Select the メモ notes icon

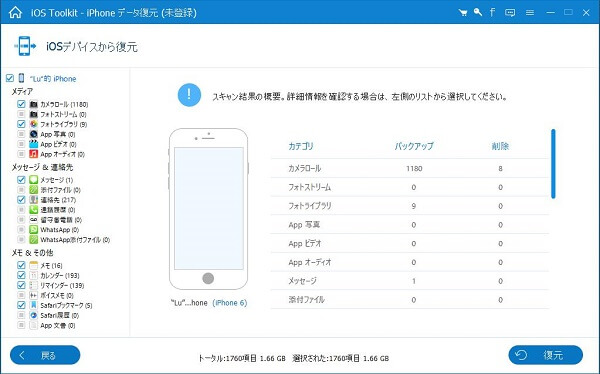(34, 265)
